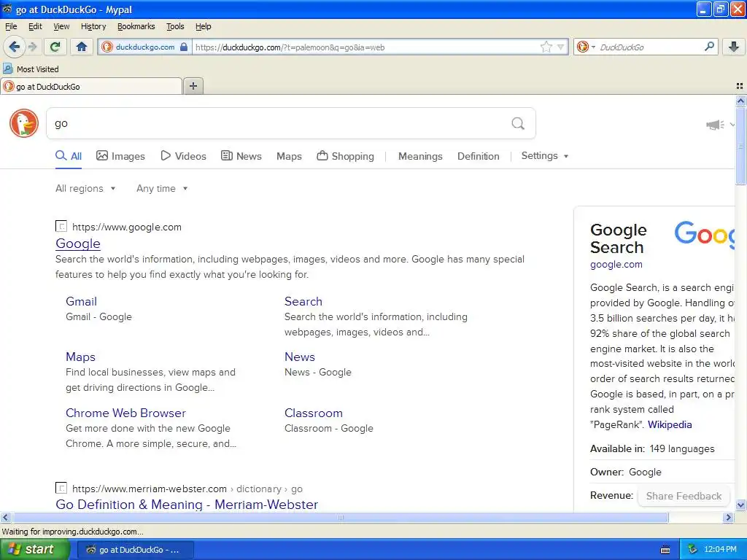Screen dimensions: 747x560
Task: Open the search engine selector dropdown
Action: [586, 47]
